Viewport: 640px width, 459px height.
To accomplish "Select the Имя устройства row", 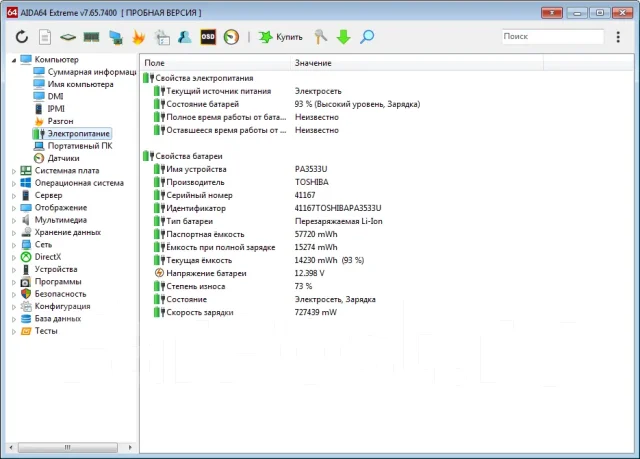I will [240, 169].
